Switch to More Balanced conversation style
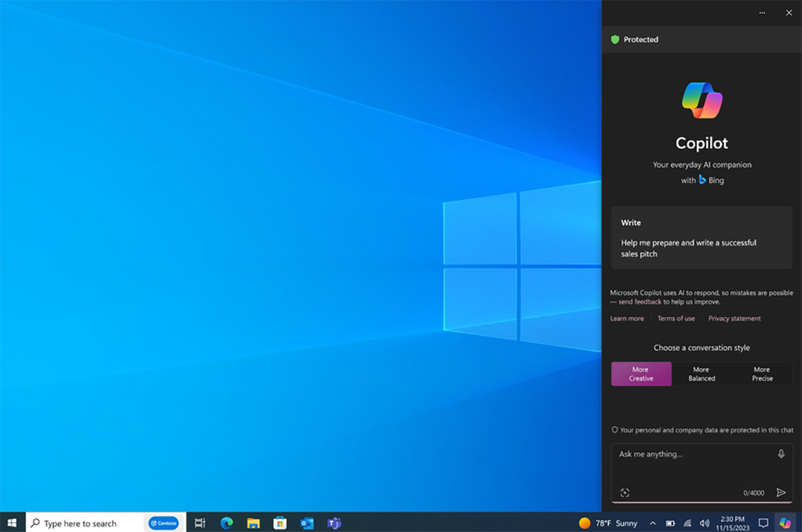Screen dimensions: 802x532 [700, 373]
